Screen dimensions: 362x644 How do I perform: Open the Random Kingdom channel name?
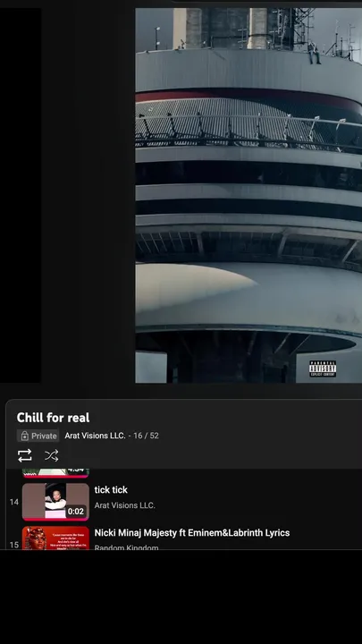[126, 547]
